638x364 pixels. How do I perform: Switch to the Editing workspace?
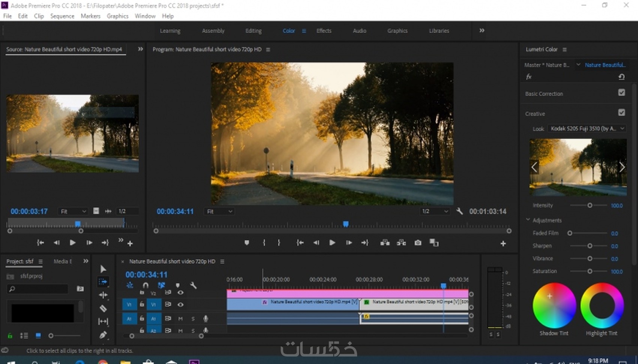click(x=253, y=31)
